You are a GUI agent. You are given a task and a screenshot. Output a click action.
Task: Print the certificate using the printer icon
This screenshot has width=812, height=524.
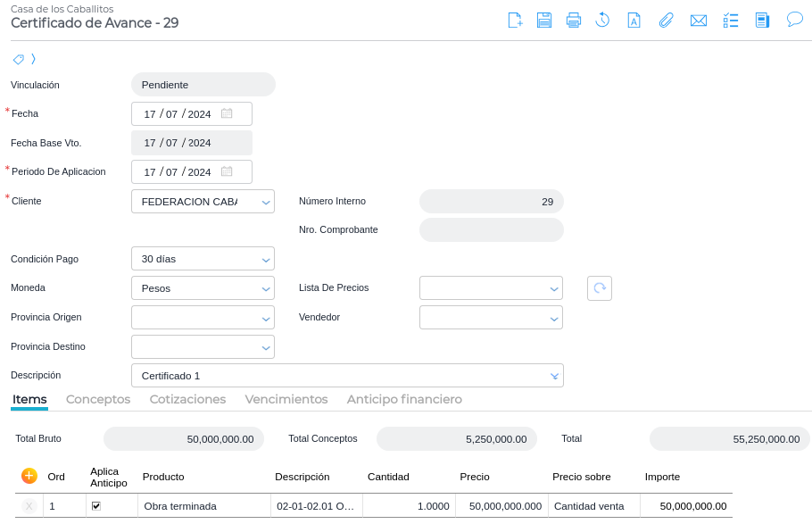574,21
